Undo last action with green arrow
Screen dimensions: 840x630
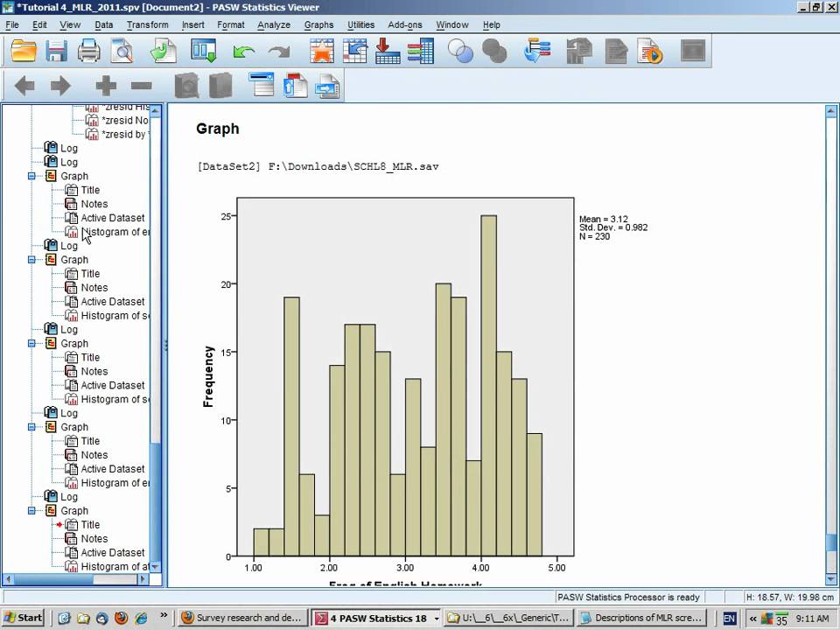244,52
